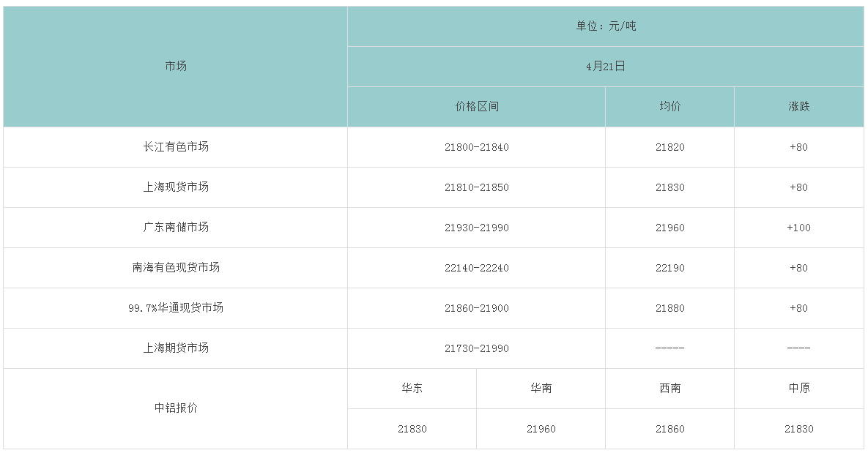Select the 99.7%华通现货市场 row label
Viewport: 868px width, 453px height.
pos(176,308)
